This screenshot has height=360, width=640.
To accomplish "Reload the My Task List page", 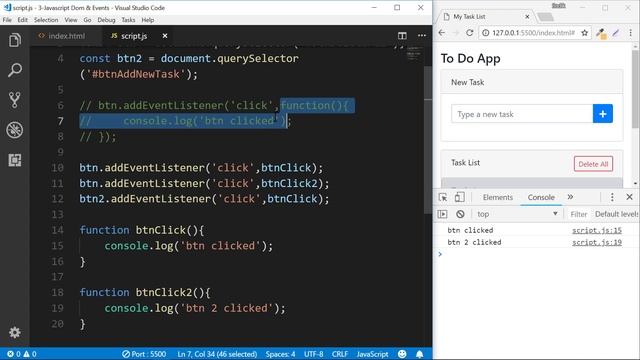I will pyautogui.click(x=469, y=33).
